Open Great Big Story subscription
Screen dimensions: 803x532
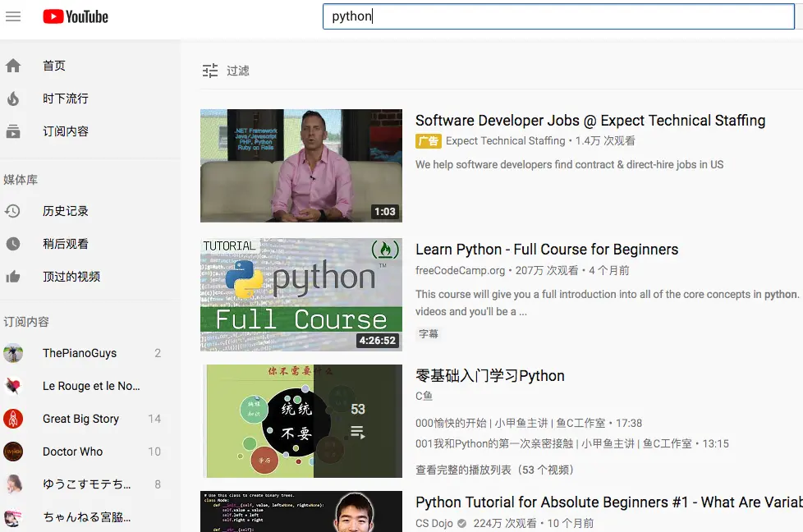coord(81,419)
